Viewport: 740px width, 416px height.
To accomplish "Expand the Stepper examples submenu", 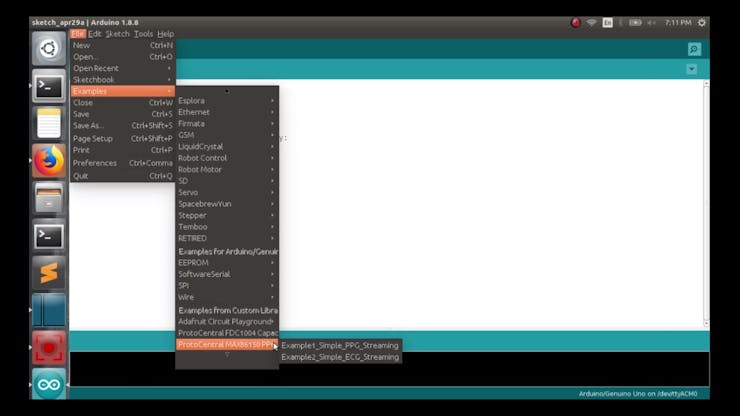I will [x=227, y=215].
